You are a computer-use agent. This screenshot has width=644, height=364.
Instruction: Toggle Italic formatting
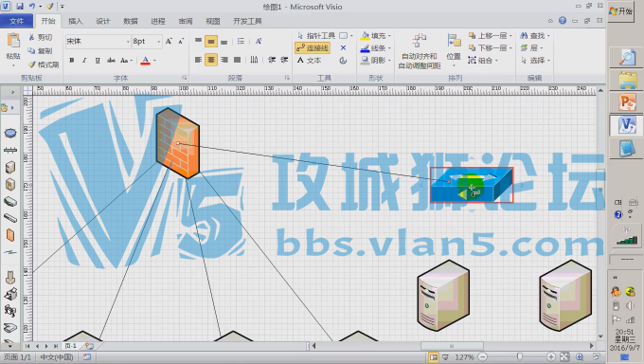(84, 61)
